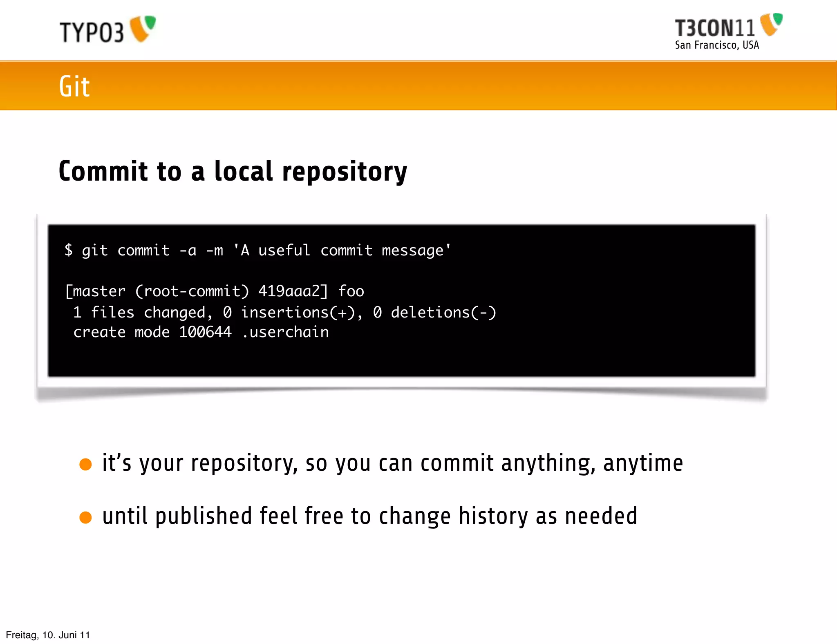837x644 pixels.
Task: Click the 'San Francisco, USA' text
Action: coord(717,45)
